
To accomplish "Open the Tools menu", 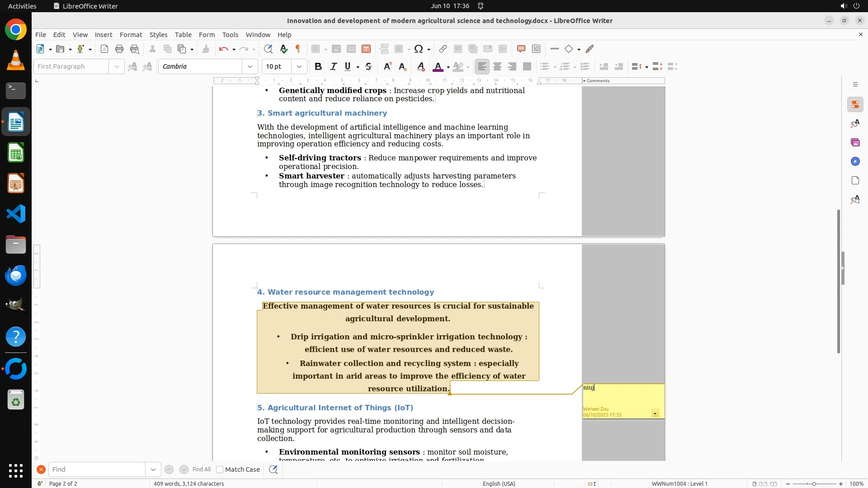I will [230, 35].
